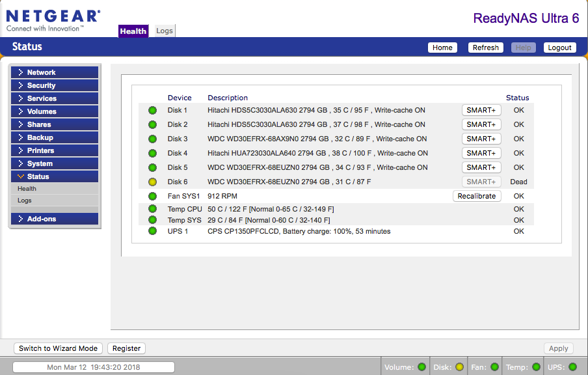Click the Register button

(x=126, y=348)
